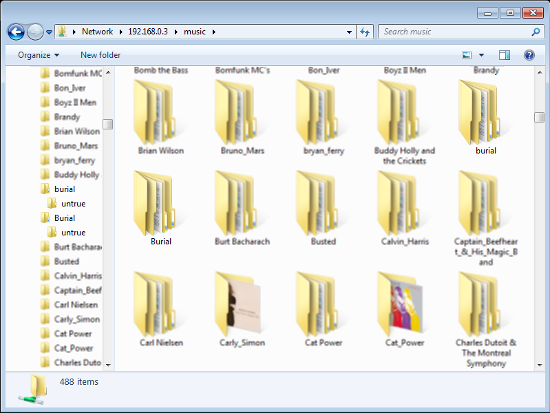Click the Forward navigation arrow

[35, 32]
